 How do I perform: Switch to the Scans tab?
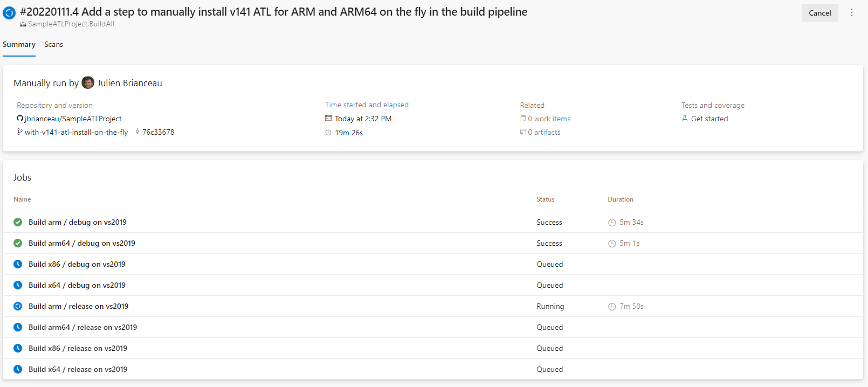click(x=53, y=44)
